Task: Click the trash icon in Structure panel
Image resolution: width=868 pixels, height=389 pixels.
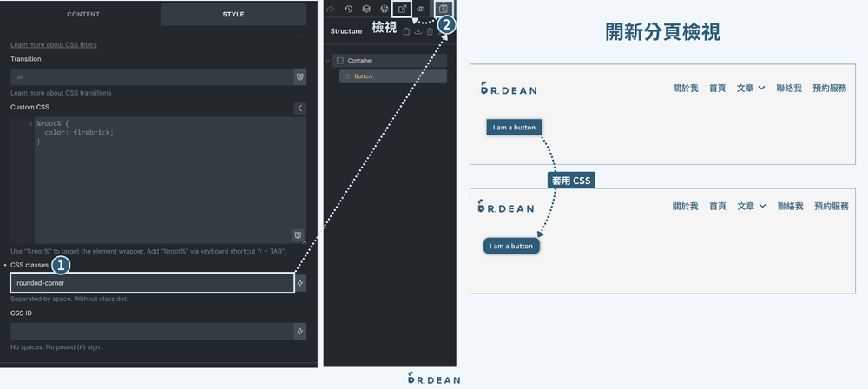Action: 430,31
